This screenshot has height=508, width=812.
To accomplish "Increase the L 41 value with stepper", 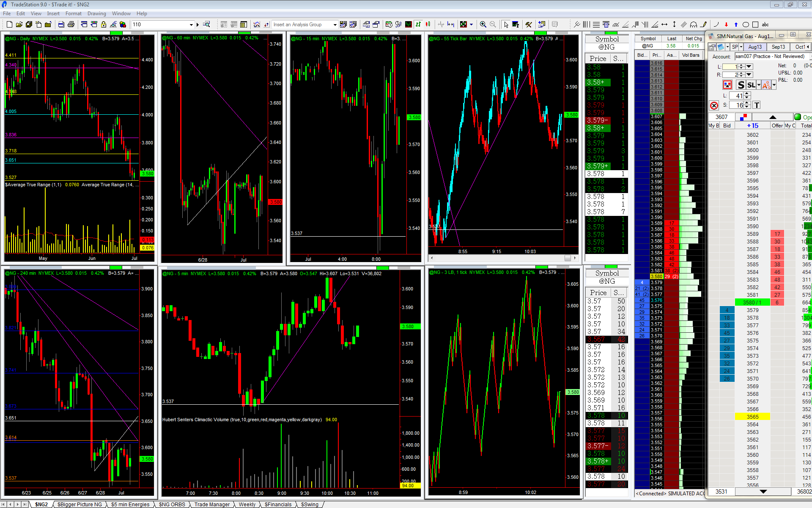I will pyautogui.click(x=747, y=94).
